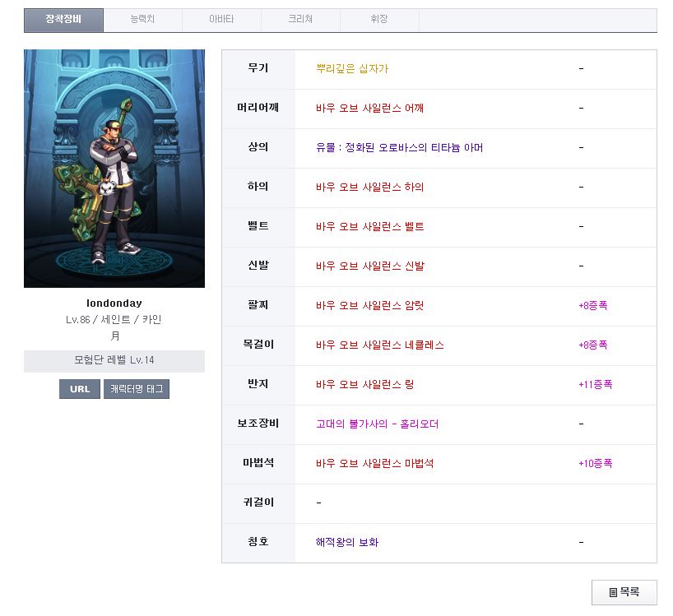The image size is (673, 616).
Task: Open the 해적왕의 보화 title item
Action: click(347, 543)
